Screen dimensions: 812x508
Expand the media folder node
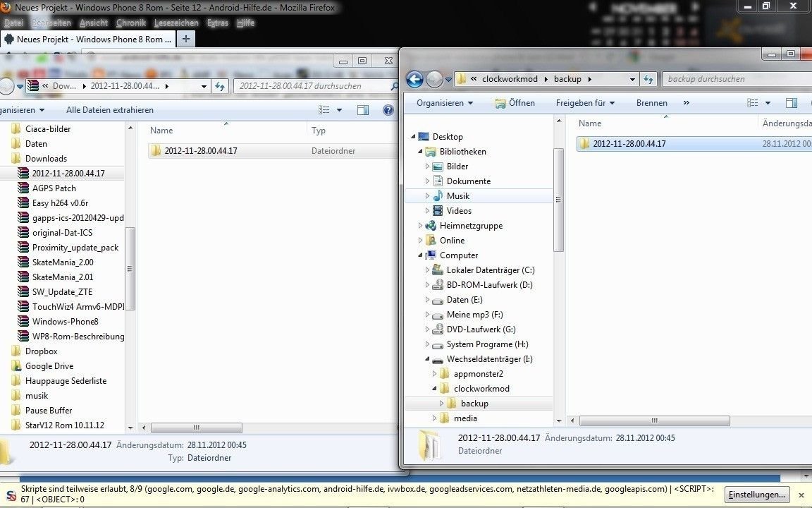tap(434, 418)
